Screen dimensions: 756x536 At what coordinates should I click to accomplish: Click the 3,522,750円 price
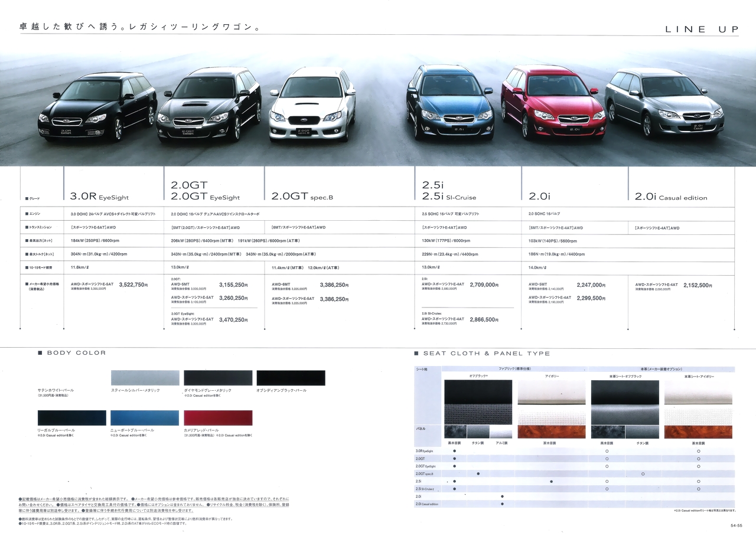pos(133,285)
